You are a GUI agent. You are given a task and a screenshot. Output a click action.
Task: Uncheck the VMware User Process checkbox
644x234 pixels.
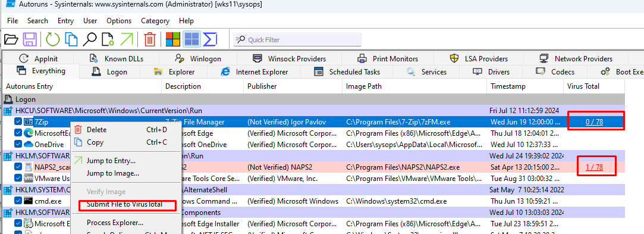(x=18, y=178)
